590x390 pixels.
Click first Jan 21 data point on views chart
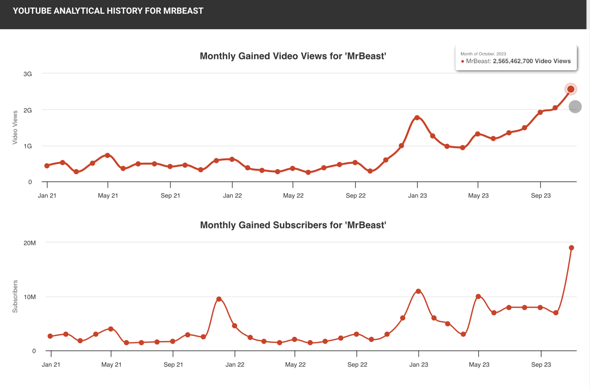(x=47, y=166)
